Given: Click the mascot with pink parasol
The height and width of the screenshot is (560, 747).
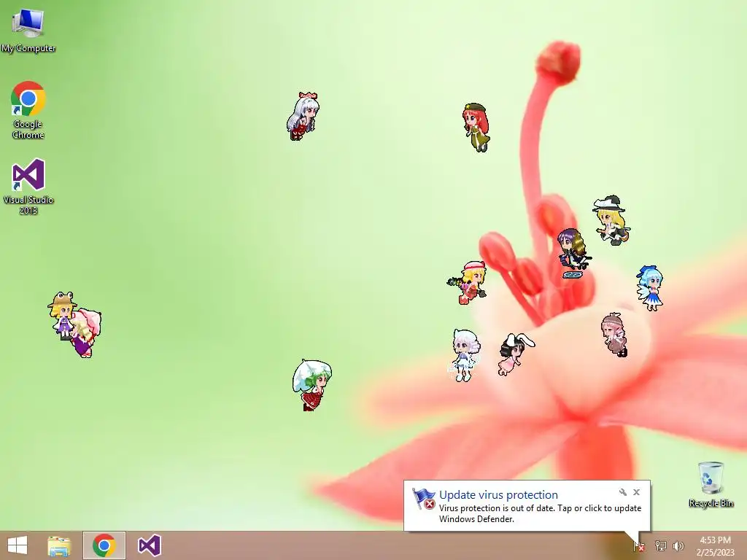Looking at the screenshot, I should tap(88, 333).
